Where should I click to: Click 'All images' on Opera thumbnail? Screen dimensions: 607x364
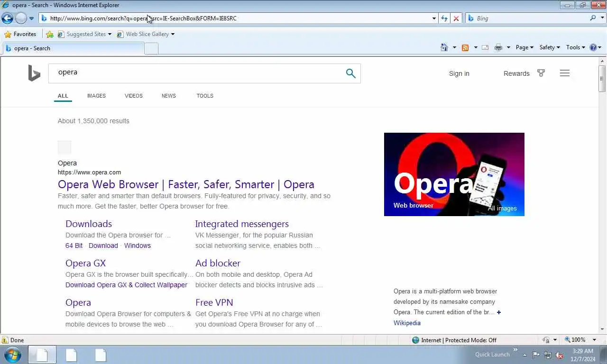coord(502,209)
